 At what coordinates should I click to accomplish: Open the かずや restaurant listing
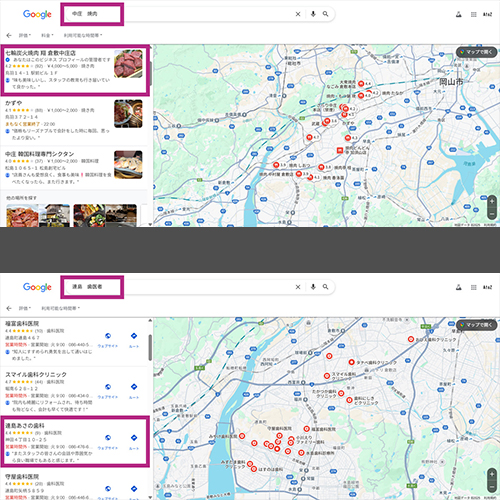(x=14, y=103)
